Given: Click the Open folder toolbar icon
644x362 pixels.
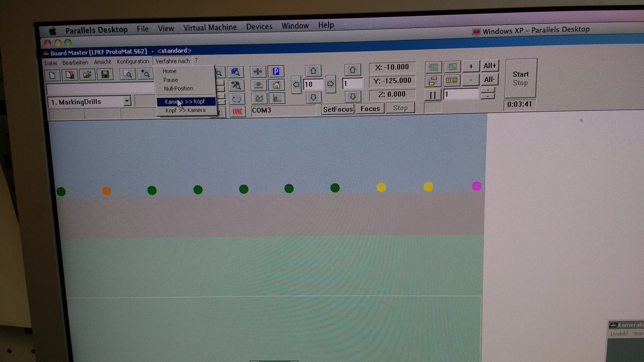Looking at the screenshot, I should coord(87,74).
